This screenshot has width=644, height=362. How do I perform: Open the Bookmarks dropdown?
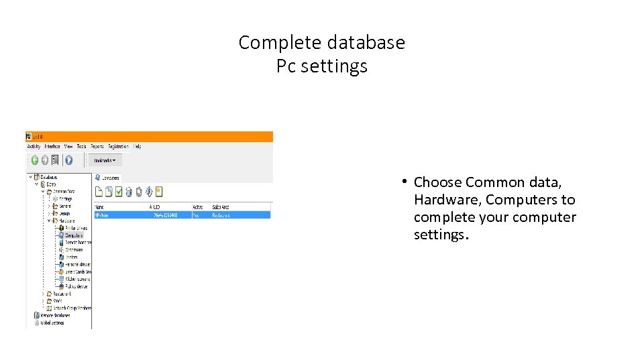(x=105, y=160)
